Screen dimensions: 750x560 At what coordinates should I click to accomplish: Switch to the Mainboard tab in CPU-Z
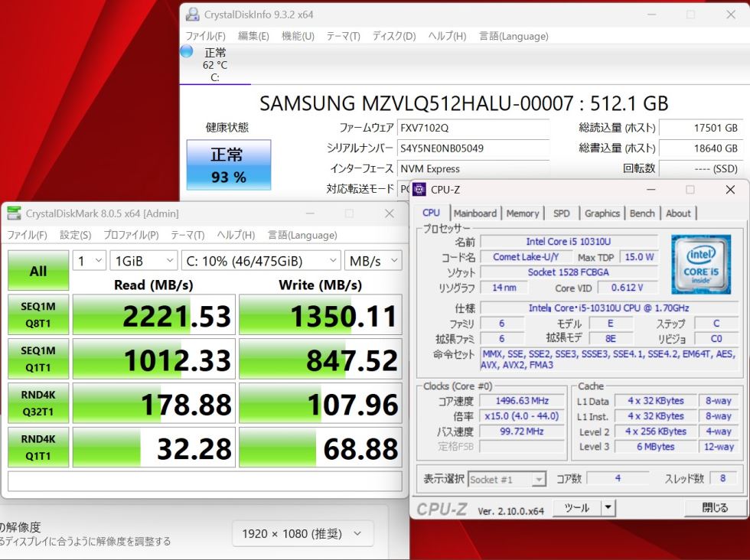pyautogui.click(x=475, y=213)
